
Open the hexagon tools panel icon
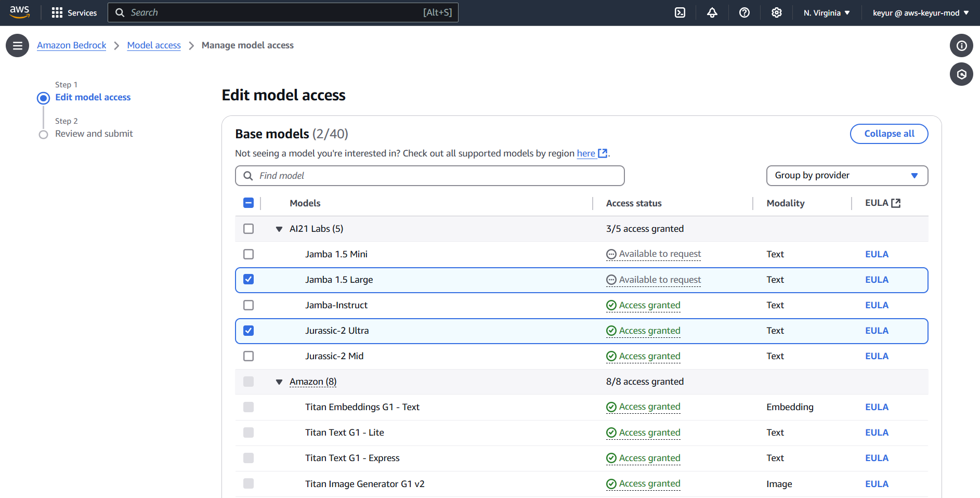[x=961, y=74]
